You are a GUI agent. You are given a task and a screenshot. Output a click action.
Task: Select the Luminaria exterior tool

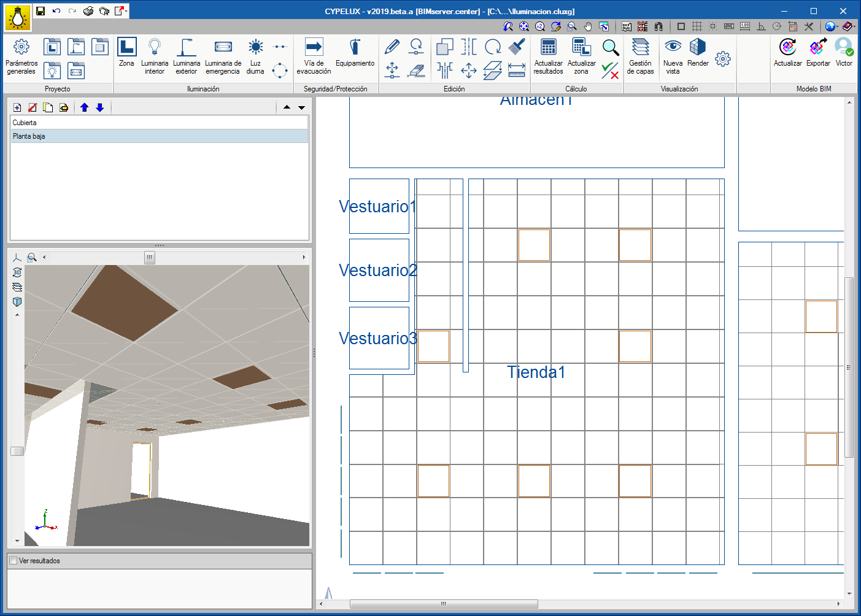click(187, 56)
